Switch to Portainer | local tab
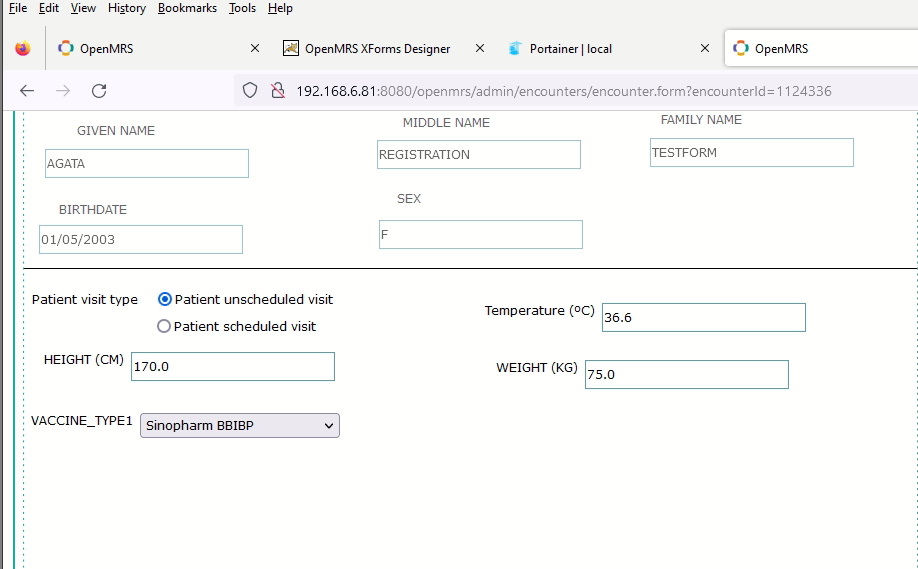 coord(608,48)
